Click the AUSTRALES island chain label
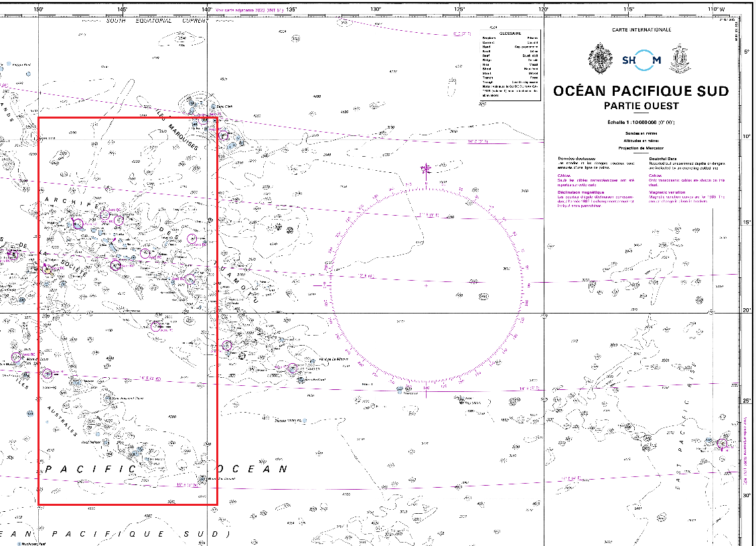 click(62, 419)
